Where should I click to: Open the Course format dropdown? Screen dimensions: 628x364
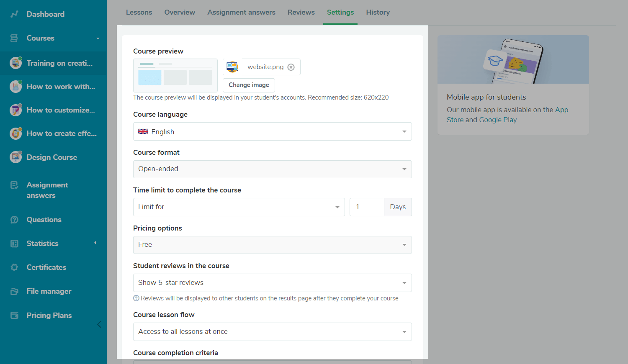pyautogui.click(x=273, y=169)
